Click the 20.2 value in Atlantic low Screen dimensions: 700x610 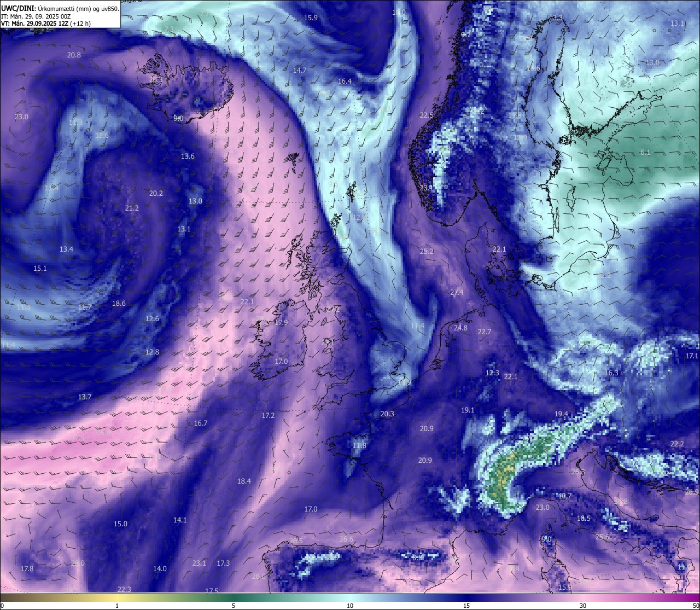click(156, 193)
